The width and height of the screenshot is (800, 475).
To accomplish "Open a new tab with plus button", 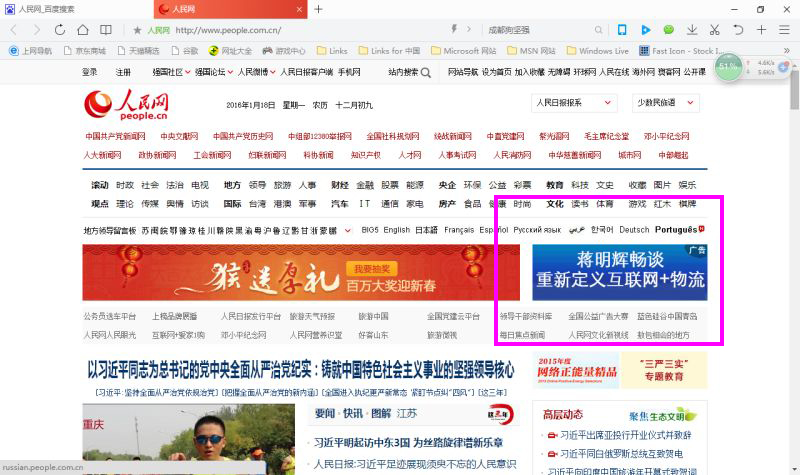I will coord(318,9).
